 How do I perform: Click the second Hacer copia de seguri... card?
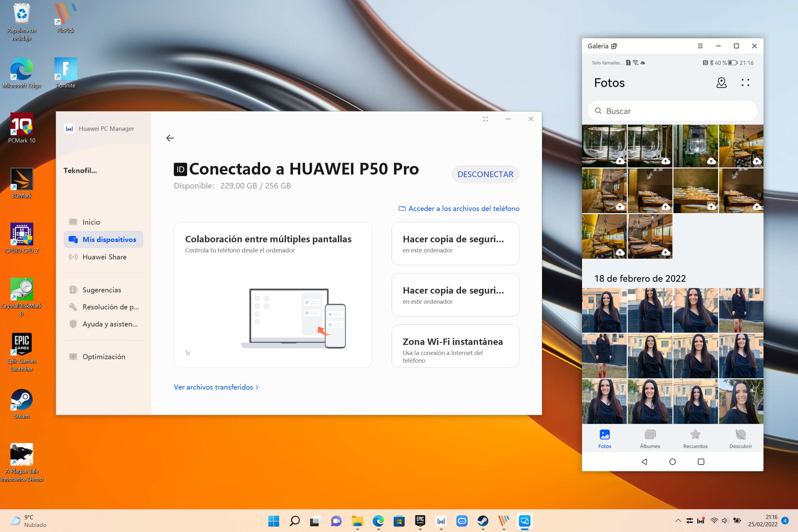tap(455, 294)
